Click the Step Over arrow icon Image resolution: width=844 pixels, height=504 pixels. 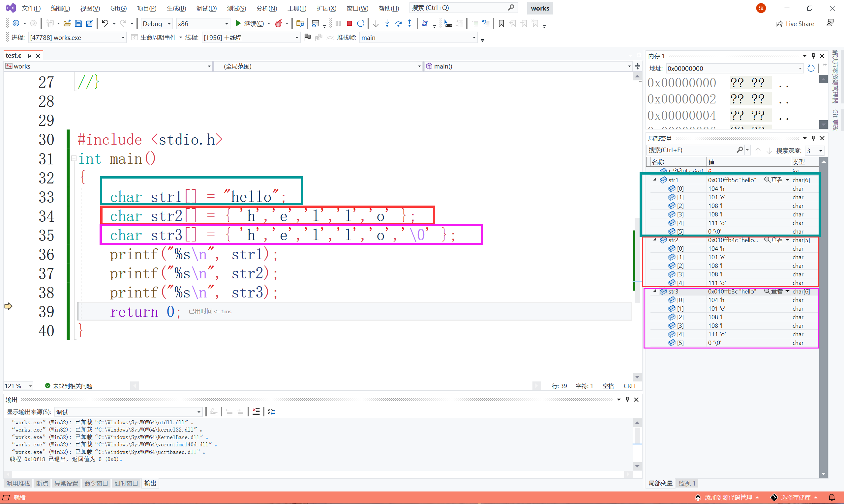point(398,23)
